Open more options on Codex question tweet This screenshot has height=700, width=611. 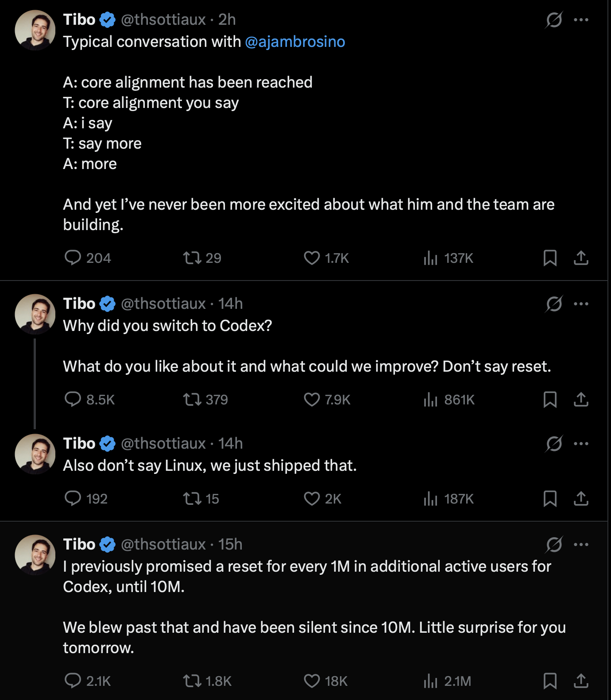tap(581, 304)
